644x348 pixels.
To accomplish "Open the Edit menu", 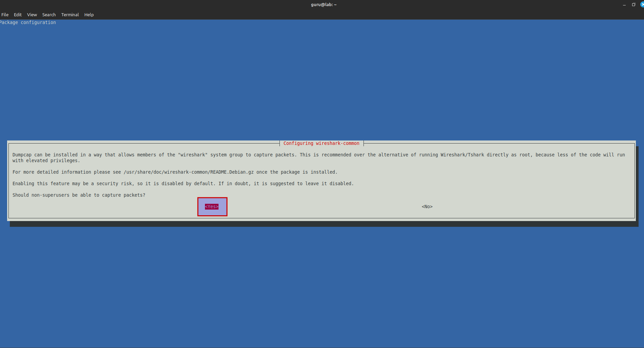I will pyautogui.click(x=18, y=15).
